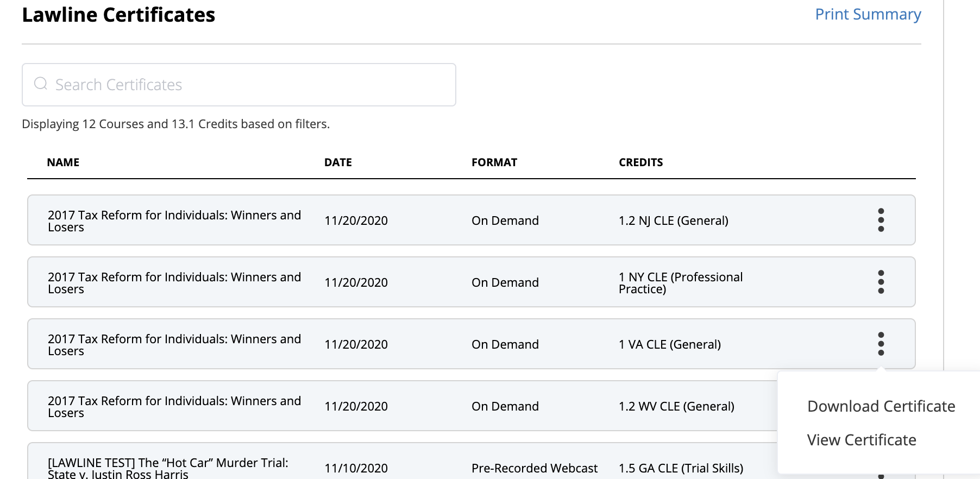Image resolution: width=980 pixels, height=479 pixels.
Task: Click the Pre-Recorded Webcast format cell
Action: pyautogui.click(x=534, y=468)
